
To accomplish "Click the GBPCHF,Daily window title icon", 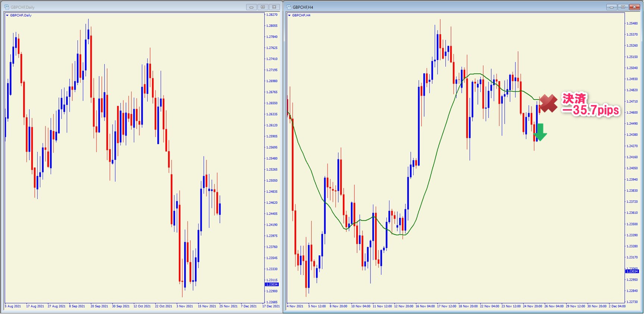I will [x=6, y=7].
